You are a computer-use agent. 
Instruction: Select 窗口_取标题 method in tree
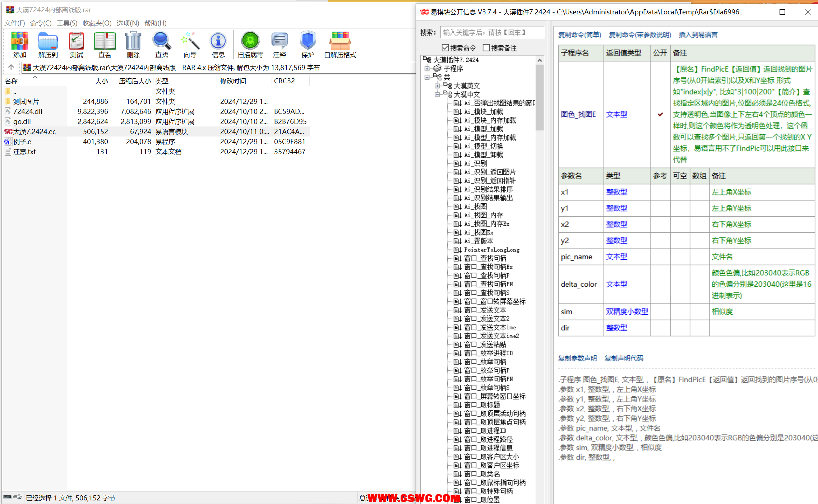click(482, 404)
